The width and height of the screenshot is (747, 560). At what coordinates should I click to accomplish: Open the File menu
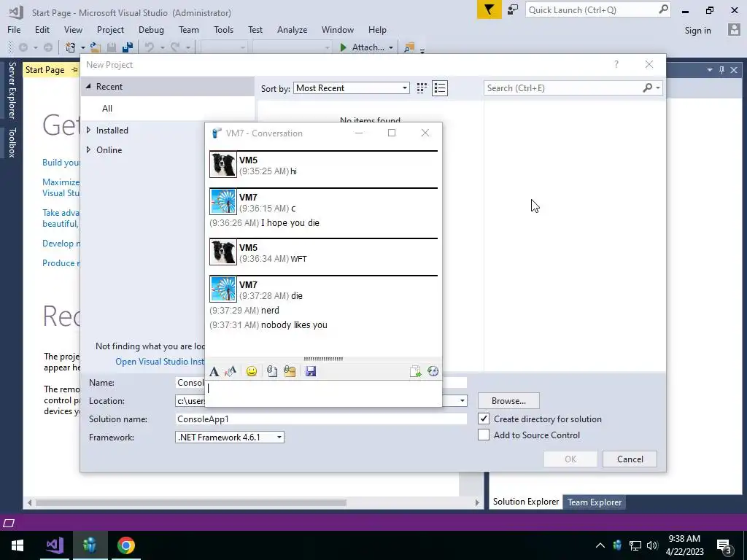click(x=14, y=29)
